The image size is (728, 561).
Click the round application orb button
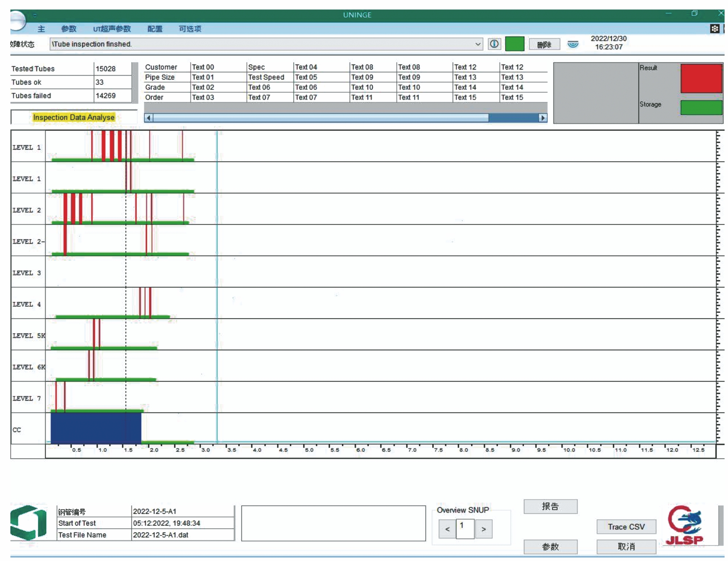[17, 20]
